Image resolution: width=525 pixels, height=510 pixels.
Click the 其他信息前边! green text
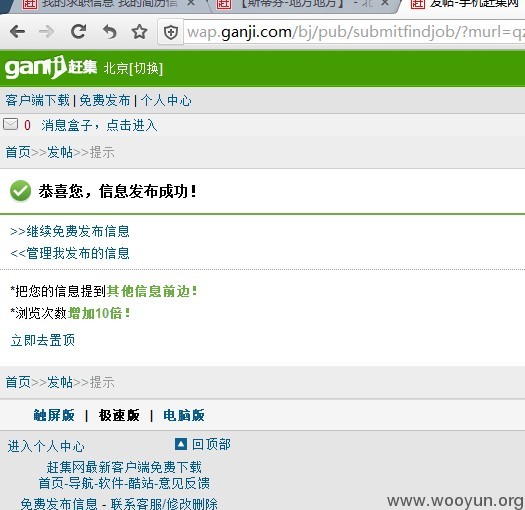pos(152,291)
